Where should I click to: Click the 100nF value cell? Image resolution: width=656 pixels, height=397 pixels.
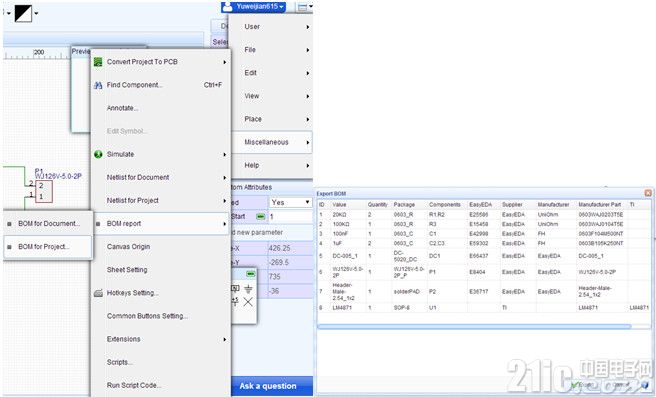[x=340, y=234]
